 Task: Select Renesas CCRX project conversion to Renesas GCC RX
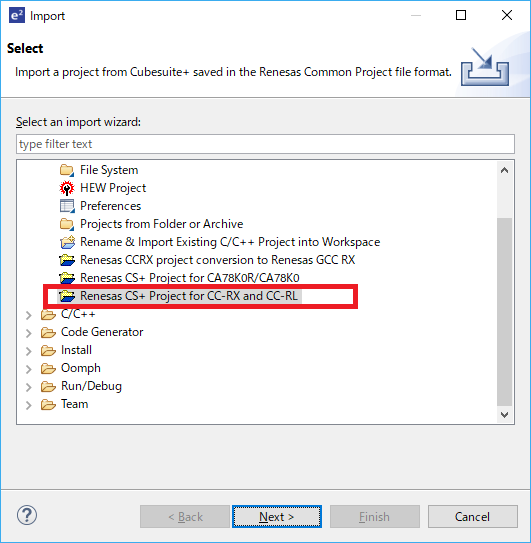click(218, 260)
